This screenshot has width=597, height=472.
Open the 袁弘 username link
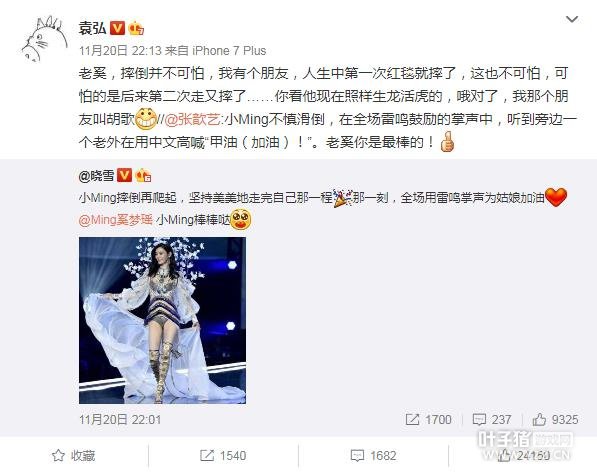coord(93,28)
